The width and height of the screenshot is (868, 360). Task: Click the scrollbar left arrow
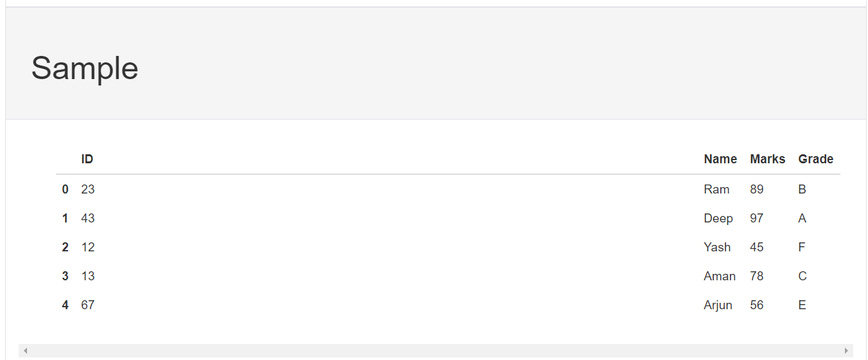pyautogui.click(x=26, y=350)
